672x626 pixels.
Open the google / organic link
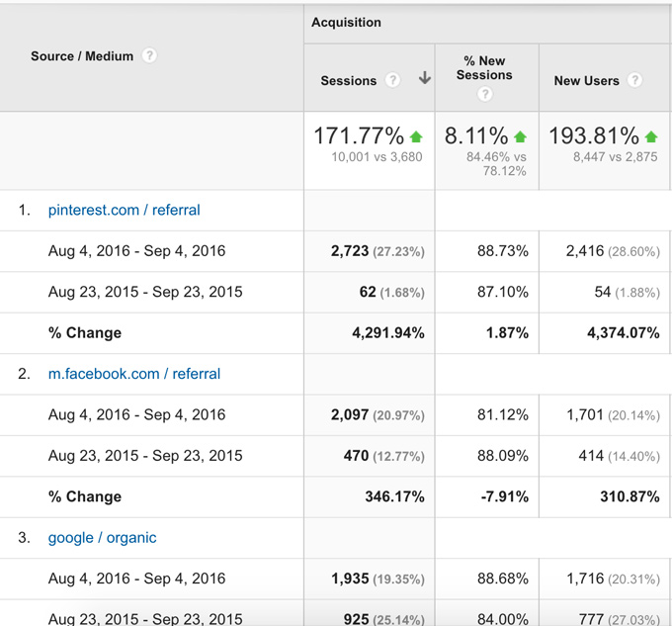point(102,538)
